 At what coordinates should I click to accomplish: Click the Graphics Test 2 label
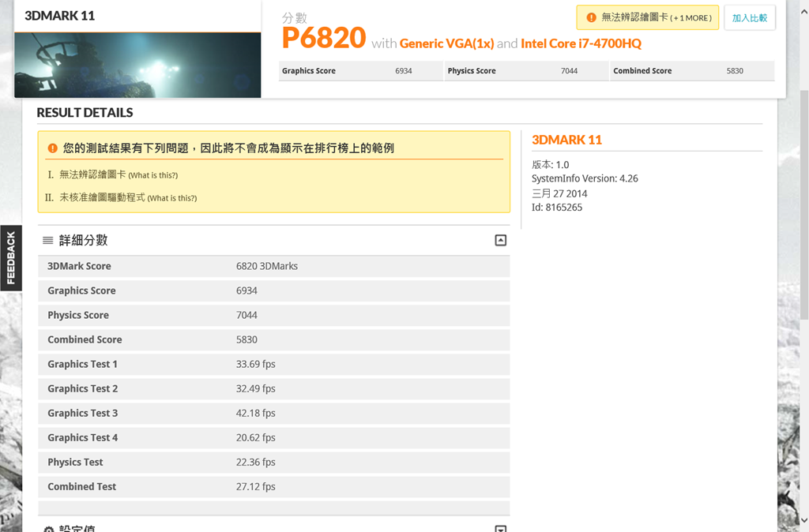(82, 388)
